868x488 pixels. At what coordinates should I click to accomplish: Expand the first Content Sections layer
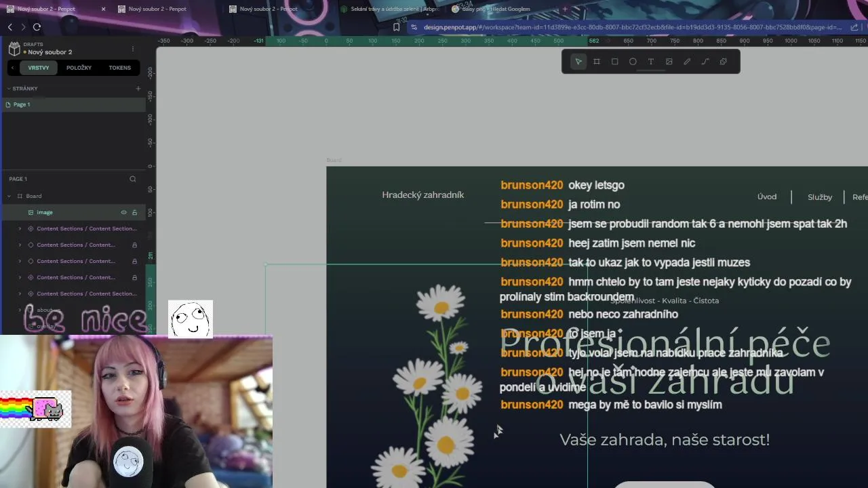(20, 228)
